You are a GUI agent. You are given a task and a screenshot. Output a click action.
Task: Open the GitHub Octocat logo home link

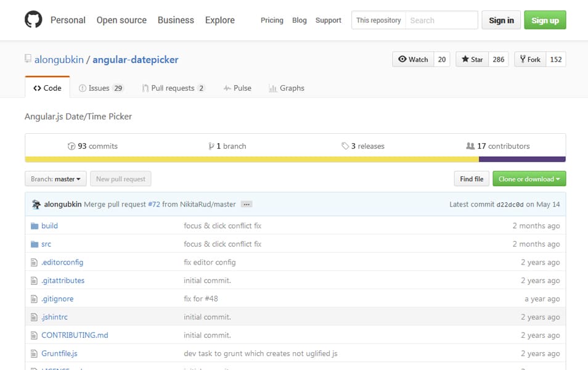click(x=33, y=19)
